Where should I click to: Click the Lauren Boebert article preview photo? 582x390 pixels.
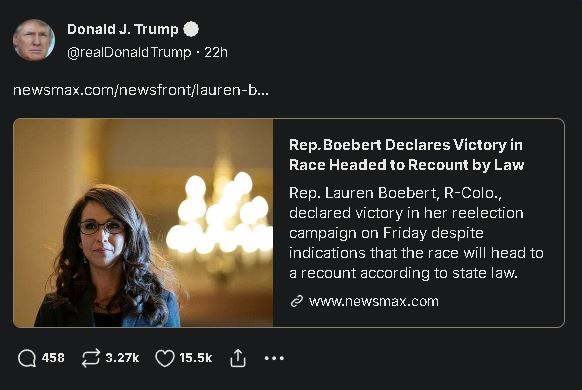click(x=143, y=223)
